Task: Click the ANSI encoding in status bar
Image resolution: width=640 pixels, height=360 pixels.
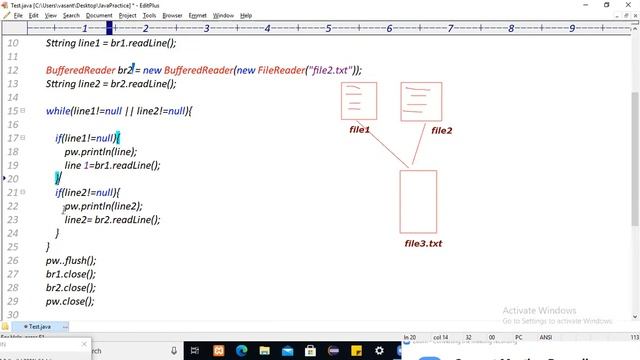Action: [546, 337]
